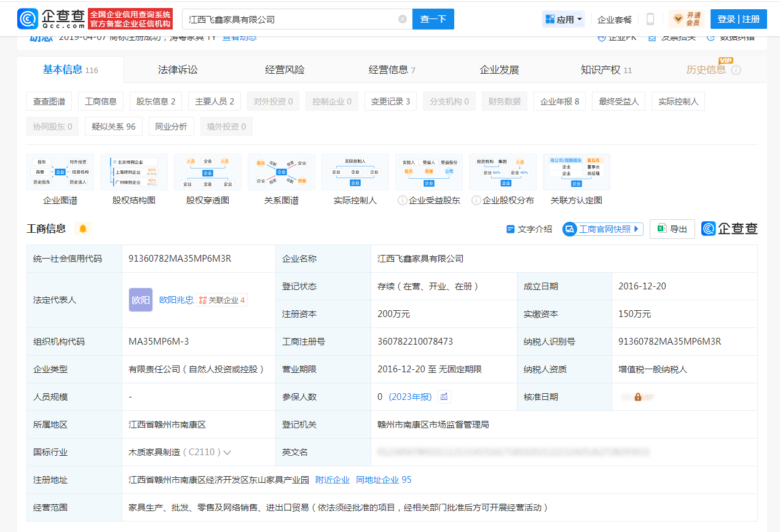Click the 同地址企业 95 link
Viewport: 780px width, 532px height.
[x=384, y=480]
